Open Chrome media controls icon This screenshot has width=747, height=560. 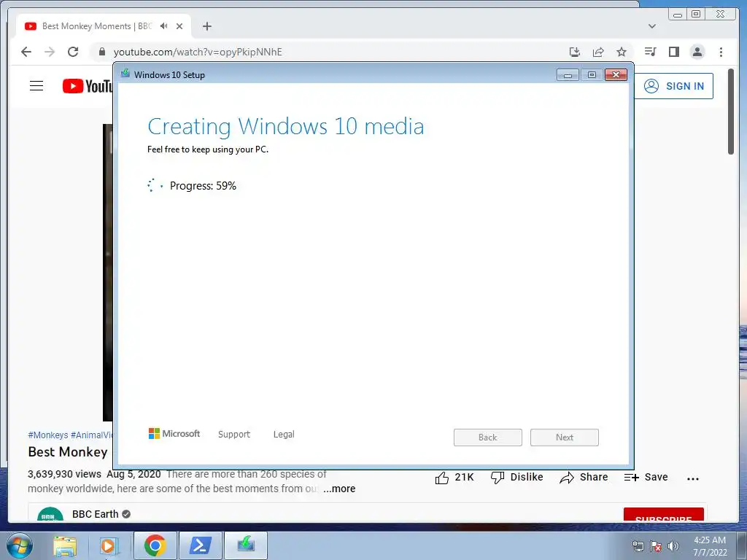pos(650,52)
